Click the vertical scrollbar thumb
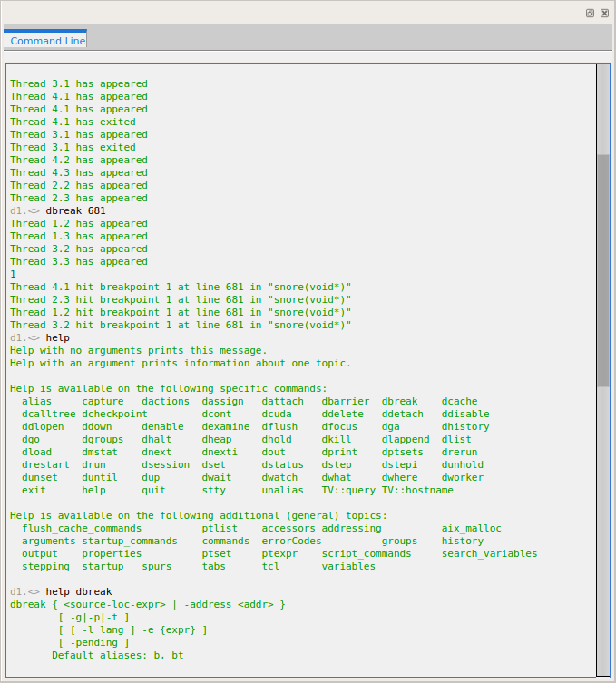The height and width of the screenshot is (683, 616). pyautogui.click(x=603, y=270)
